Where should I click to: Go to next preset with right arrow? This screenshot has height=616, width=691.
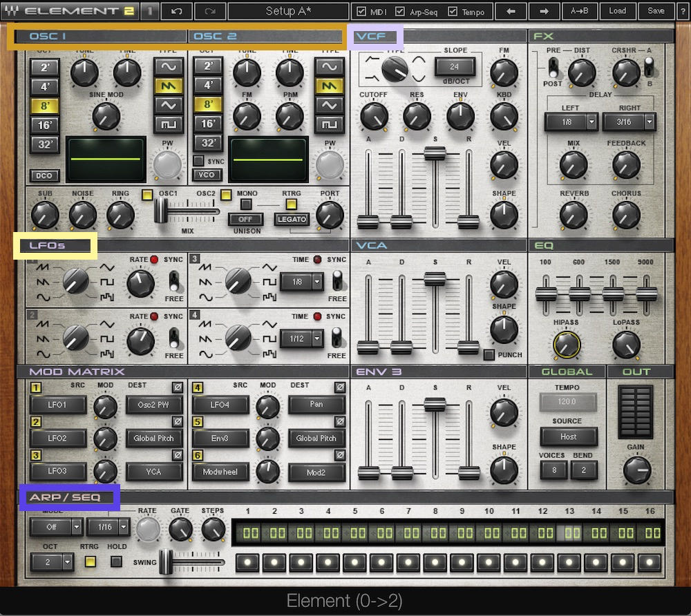click(544, 11)
